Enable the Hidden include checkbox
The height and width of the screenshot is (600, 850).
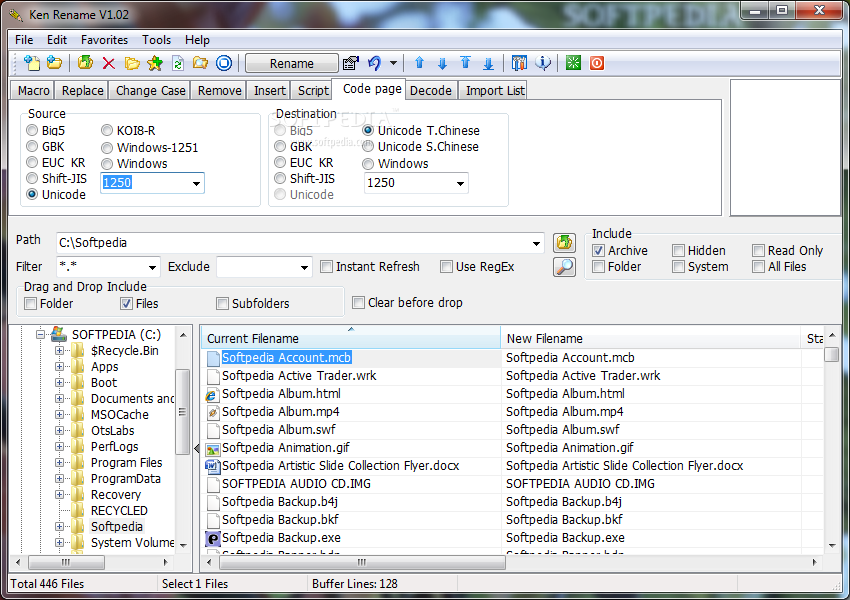coord(678,251)
